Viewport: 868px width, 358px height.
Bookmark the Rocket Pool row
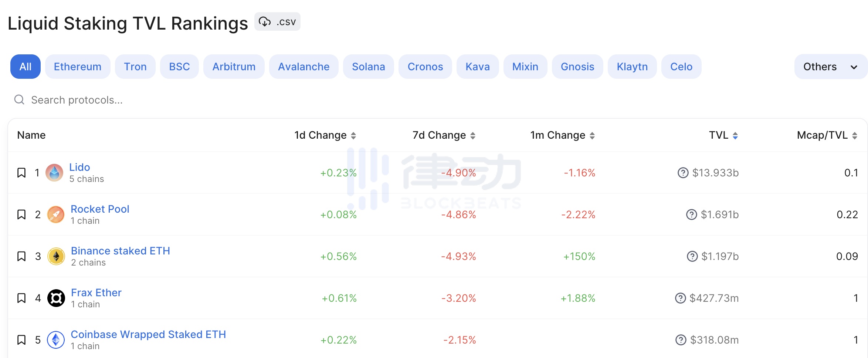click(x=21, y=215)
